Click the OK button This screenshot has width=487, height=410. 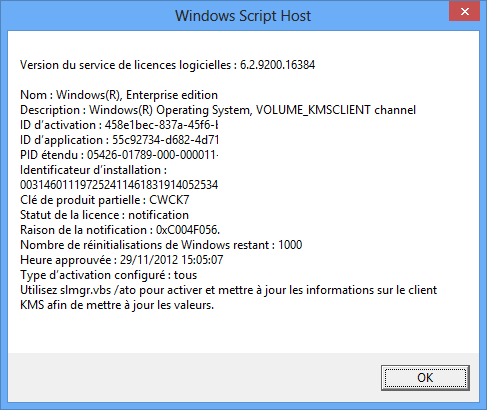click(x=425, y=378)
